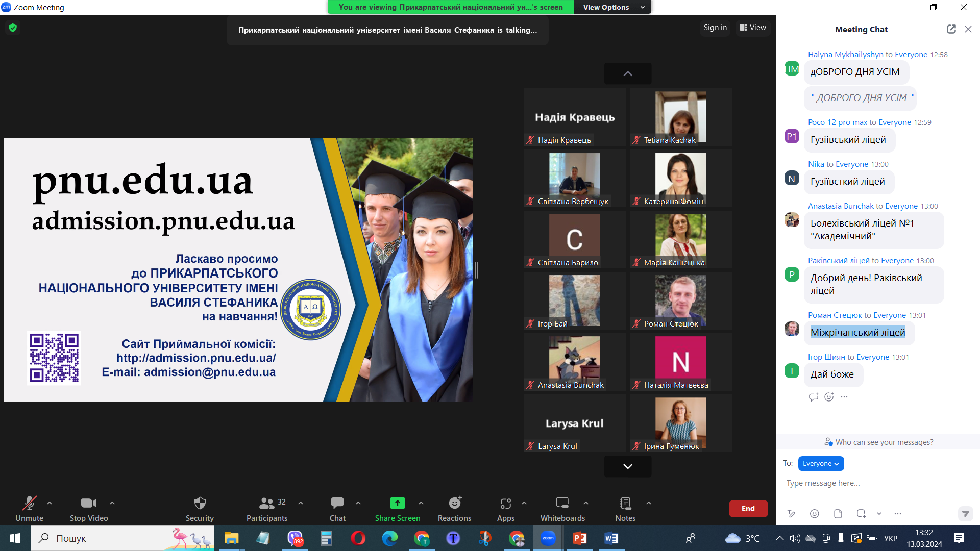Click the Whiteboards toolbar icon
The height and width of the screenshot is (551, 980).
pos(562,504)
